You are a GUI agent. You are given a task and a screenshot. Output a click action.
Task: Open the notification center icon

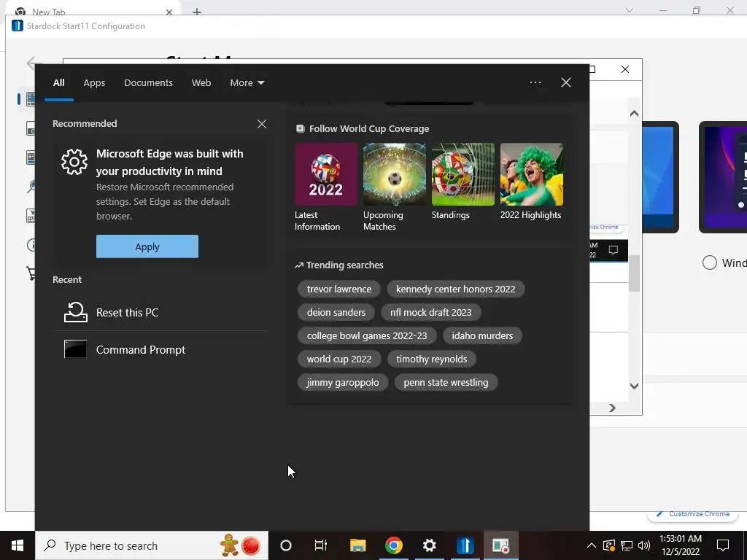[x=723, y=545]
